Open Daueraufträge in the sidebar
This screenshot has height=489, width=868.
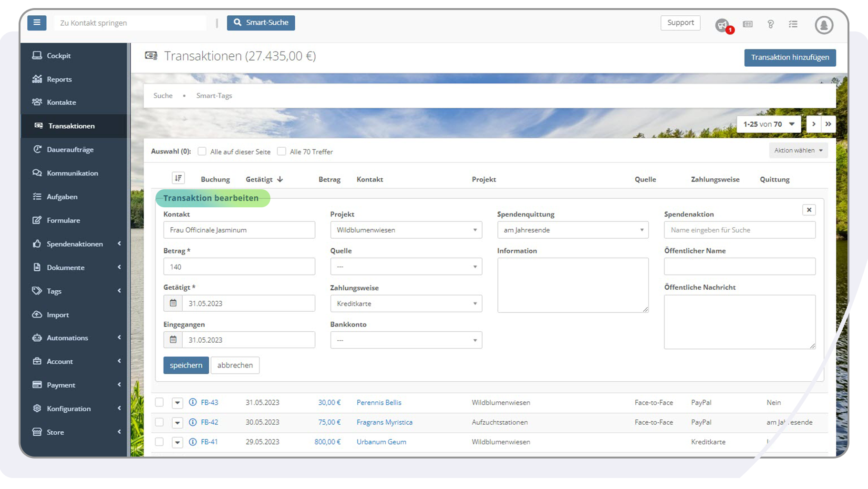point(70,150)
